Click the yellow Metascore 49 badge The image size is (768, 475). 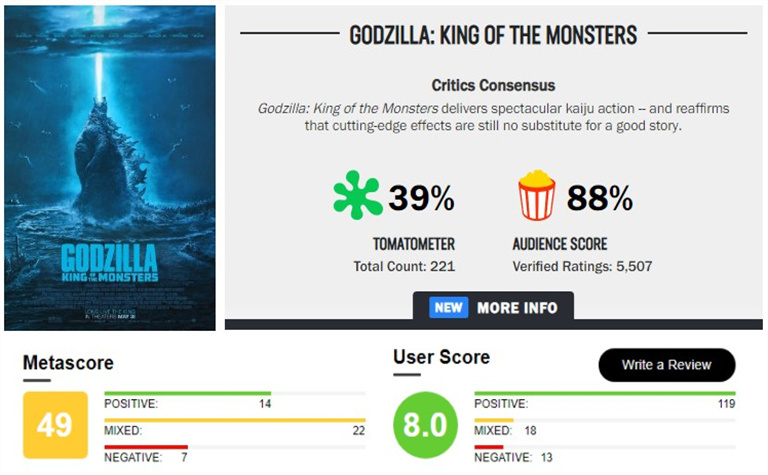click(x=55, y=425)
